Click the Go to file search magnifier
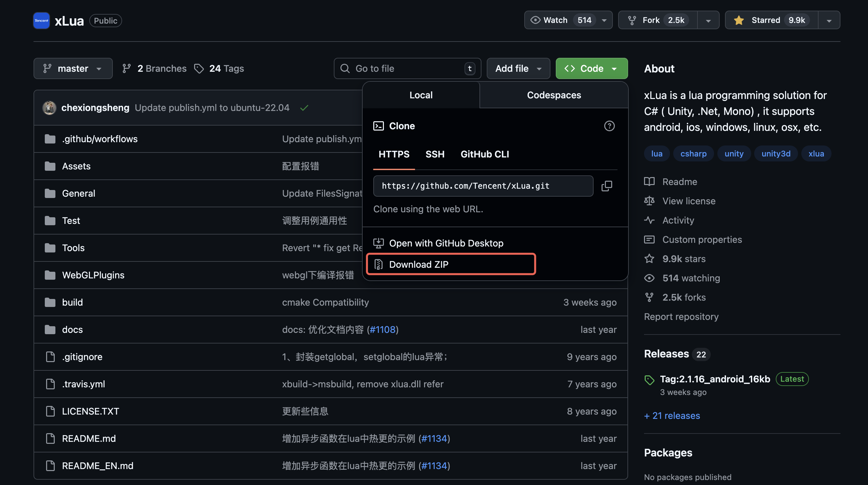The width and height of the screenshot is (868, 485). (345, 68)
